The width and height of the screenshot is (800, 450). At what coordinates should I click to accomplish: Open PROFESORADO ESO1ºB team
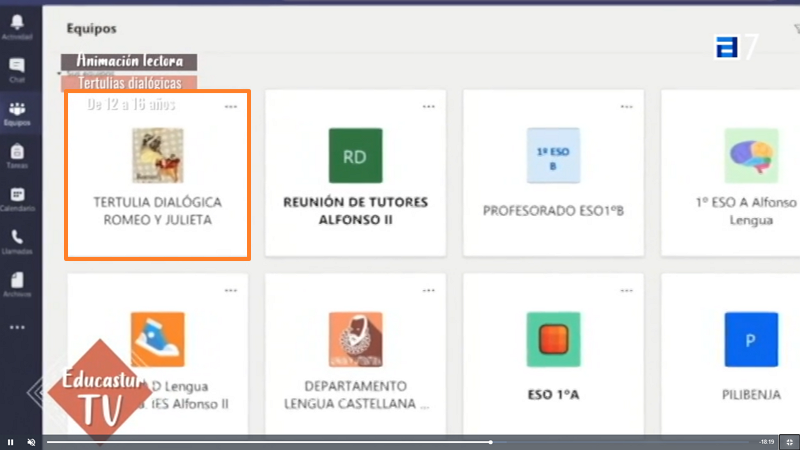[554, 211]
